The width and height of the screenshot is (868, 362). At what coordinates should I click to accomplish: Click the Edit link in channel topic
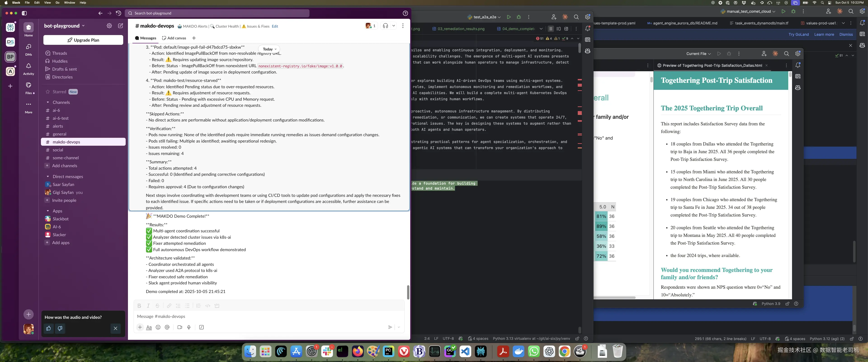275,26
